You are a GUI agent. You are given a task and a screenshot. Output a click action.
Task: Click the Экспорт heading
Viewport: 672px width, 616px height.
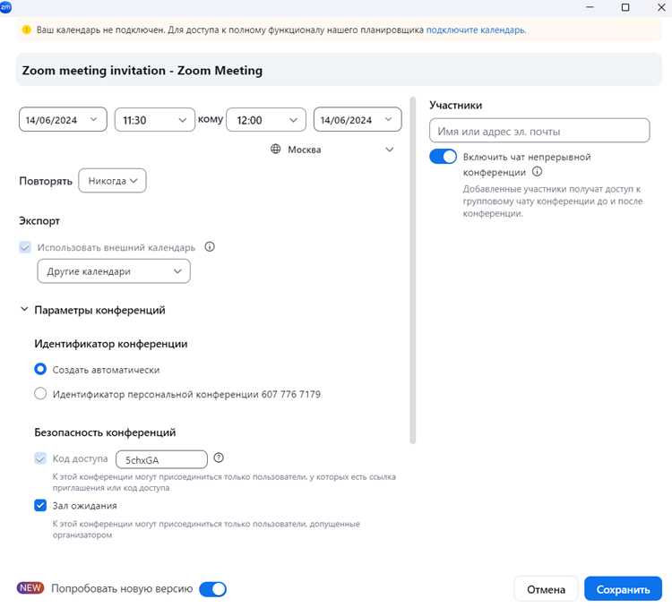tap(39, 221)
